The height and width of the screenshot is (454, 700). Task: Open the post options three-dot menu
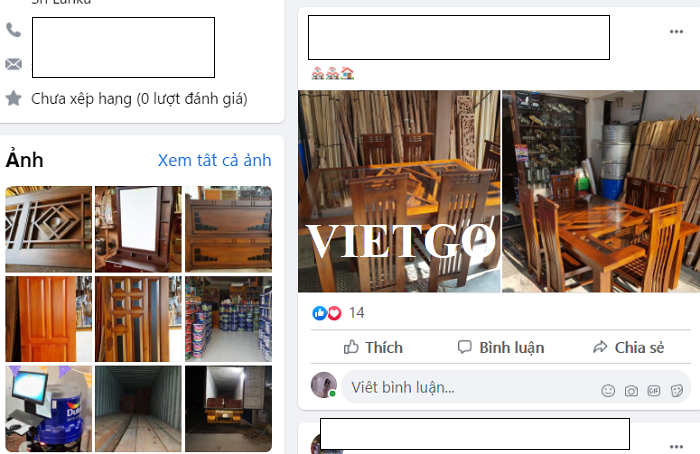click(x=676, y=32)
